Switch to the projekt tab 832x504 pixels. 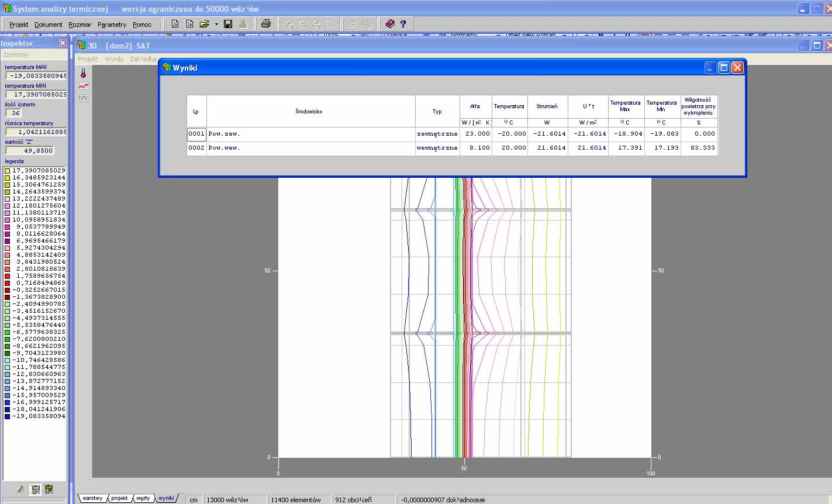pos(119,498)
